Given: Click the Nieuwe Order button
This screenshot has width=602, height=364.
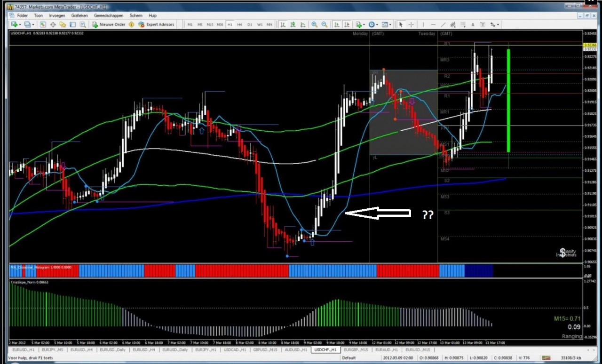Looking at the screenshot, I should [x=109, y=24].
